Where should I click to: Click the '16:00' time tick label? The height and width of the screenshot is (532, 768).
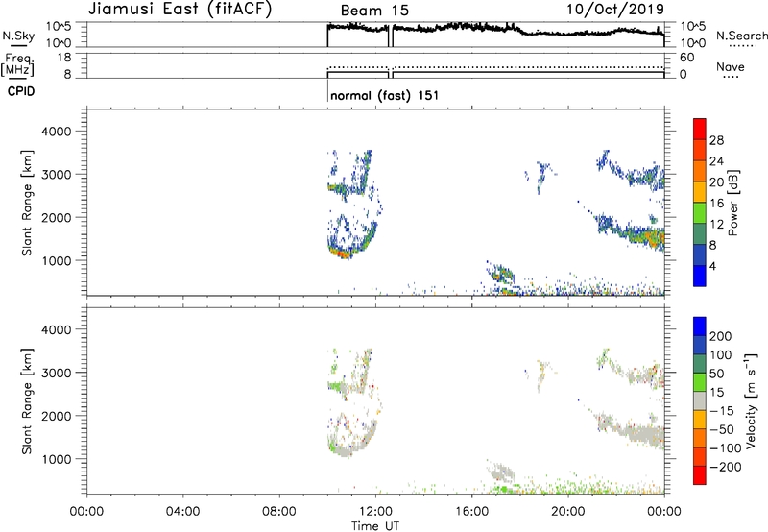click(x=471, y=512)
